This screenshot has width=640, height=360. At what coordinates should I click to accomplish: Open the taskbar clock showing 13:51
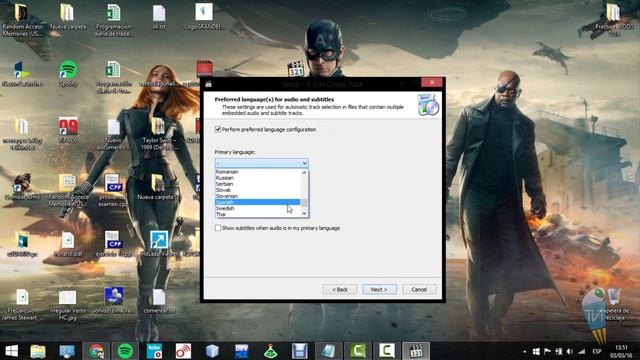[x=621, y=351]
